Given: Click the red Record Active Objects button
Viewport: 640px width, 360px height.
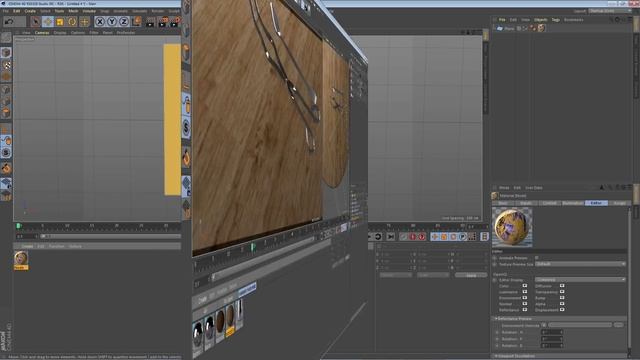Looking at the screenshot, I should click(x=413, y=236).
